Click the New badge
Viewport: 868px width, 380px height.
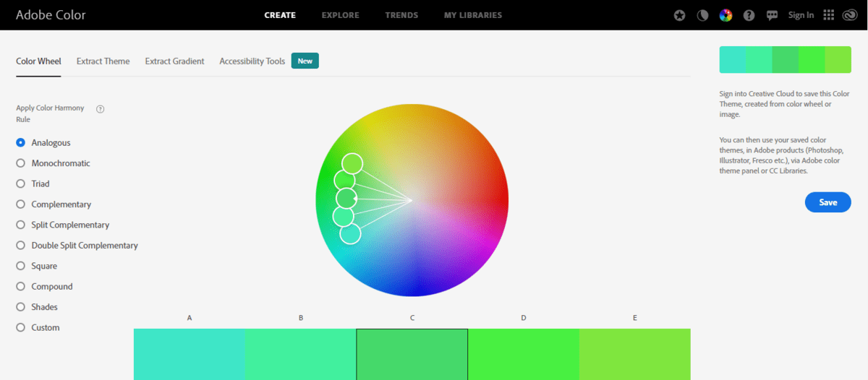pyautogui.click(x=305, y=61)
